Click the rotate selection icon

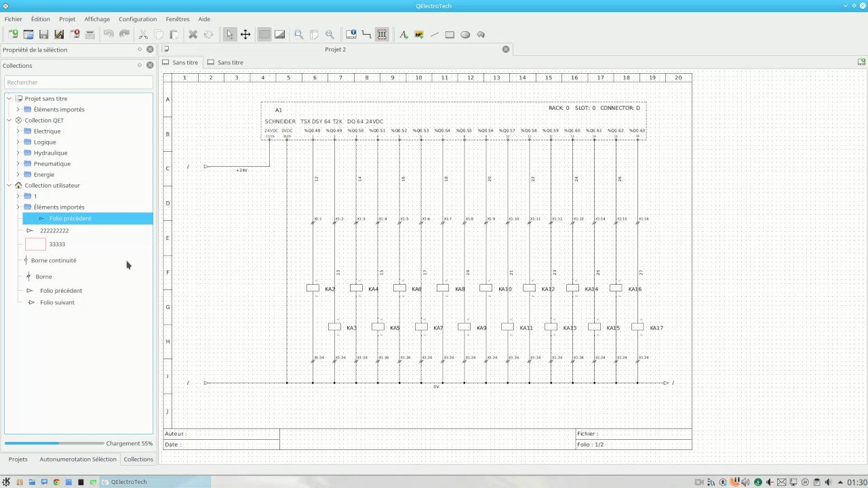click(208, 35)
